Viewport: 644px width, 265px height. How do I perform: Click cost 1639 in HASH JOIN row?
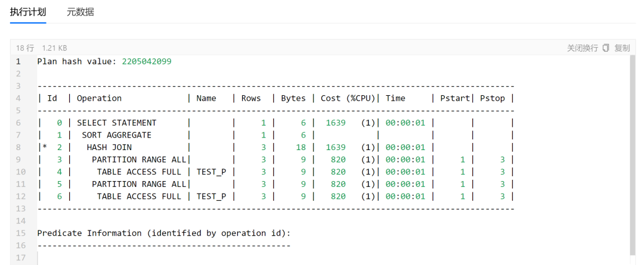coord(336,147)
